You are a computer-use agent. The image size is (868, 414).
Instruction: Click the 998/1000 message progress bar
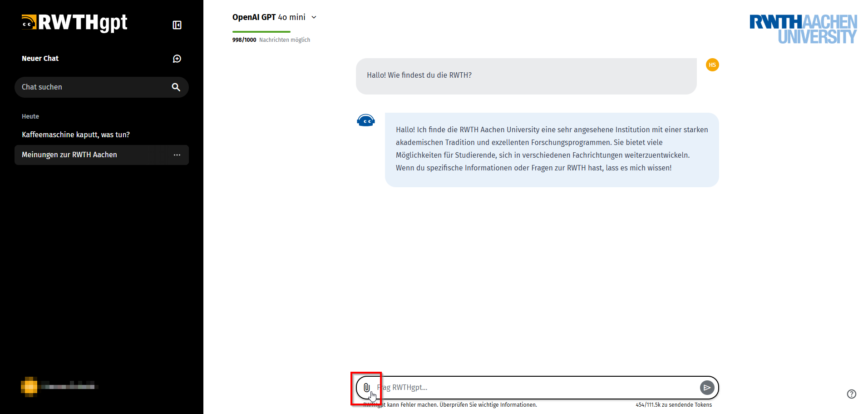pyautogui.click(x=261, y=32)
